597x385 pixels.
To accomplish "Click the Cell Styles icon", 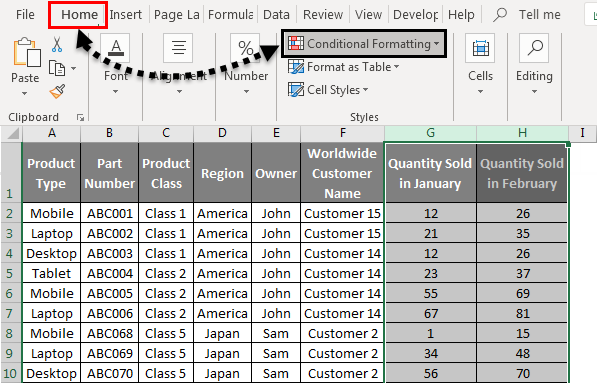I will pyautogui.click(x=296, y=90).
